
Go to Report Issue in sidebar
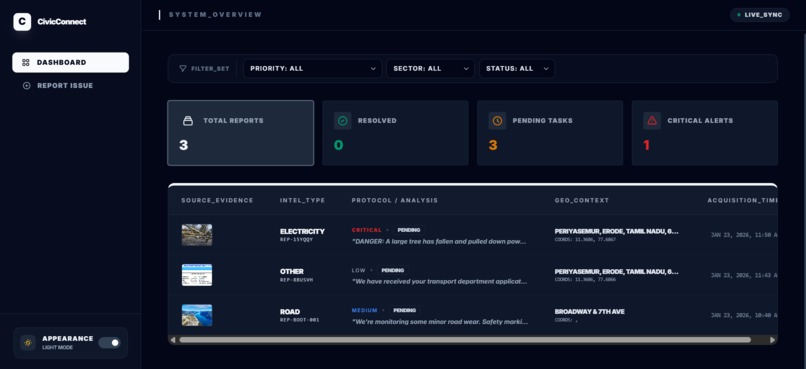point(70,86)
